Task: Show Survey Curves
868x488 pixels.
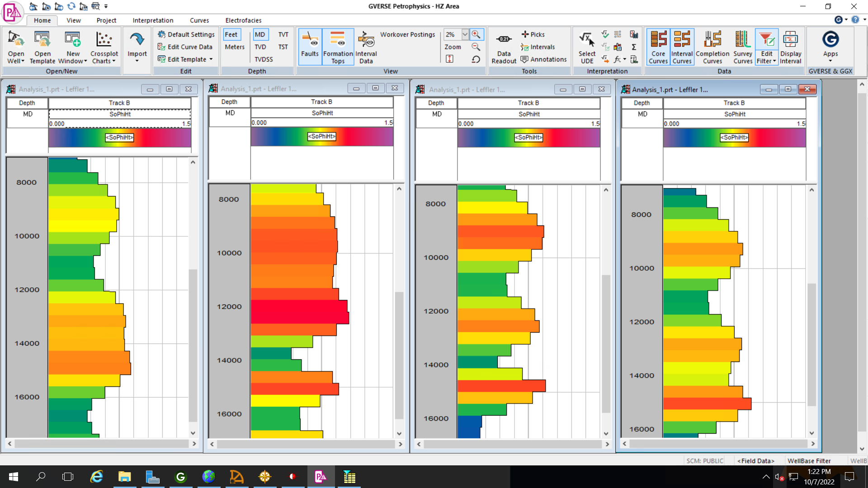Action: (x=743, y=47)
